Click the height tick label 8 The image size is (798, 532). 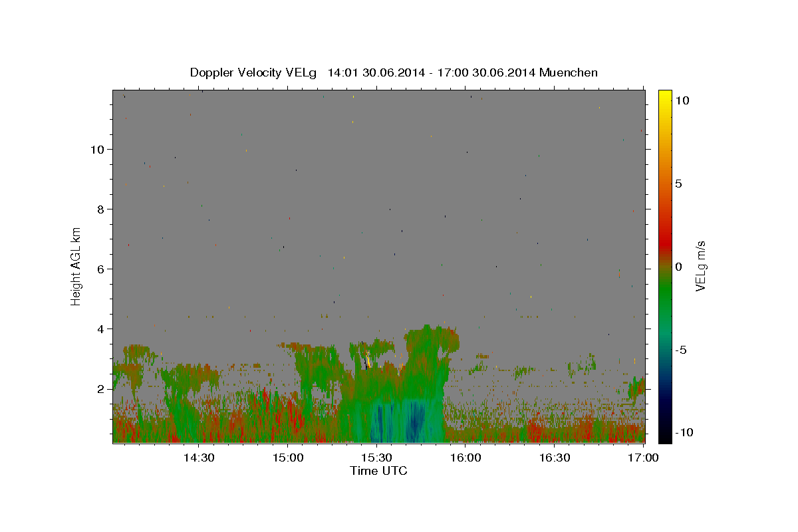(x=101, y=209)
